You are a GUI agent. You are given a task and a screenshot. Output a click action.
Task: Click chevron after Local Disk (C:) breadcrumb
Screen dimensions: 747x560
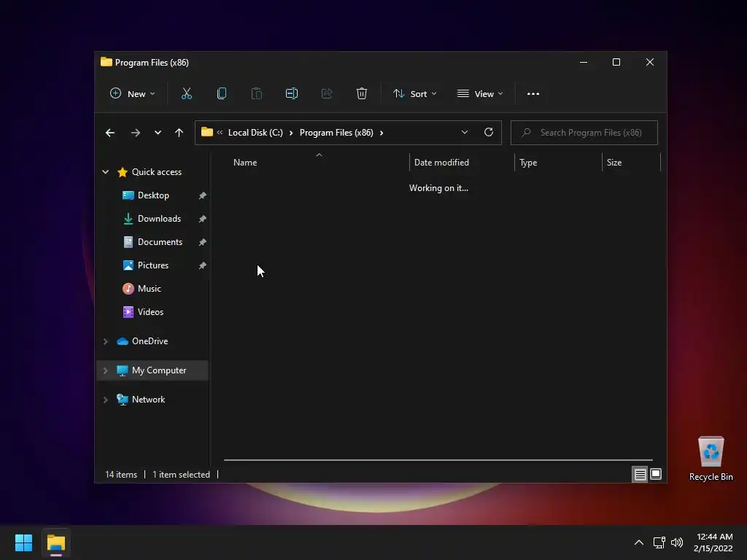click(291, 133)
